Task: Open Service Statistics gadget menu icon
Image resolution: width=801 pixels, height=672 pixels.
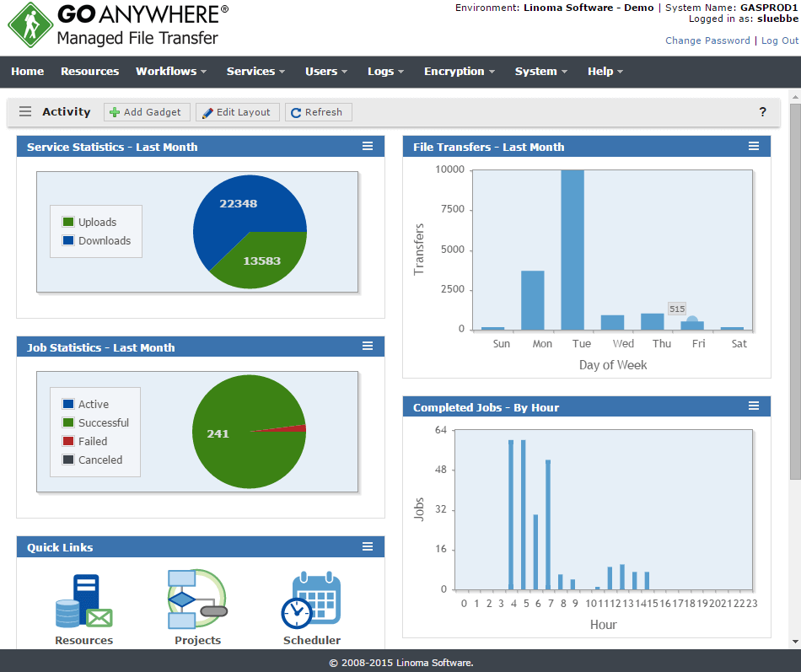Action: click(368, 147)
